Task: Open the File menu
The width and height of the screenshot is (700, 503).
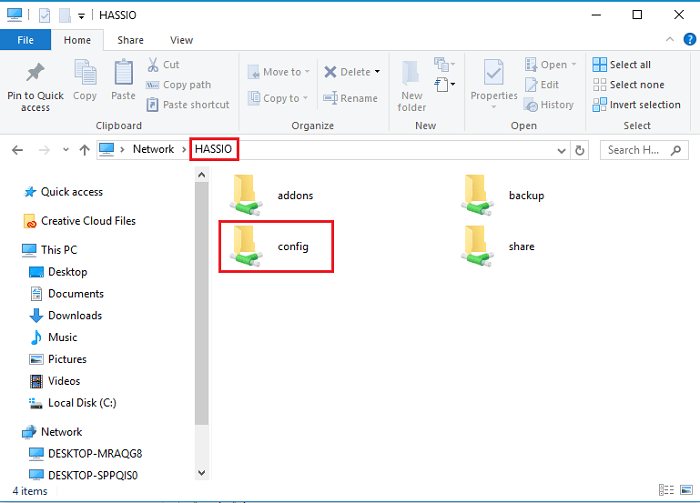Action: tap(26, 40)
